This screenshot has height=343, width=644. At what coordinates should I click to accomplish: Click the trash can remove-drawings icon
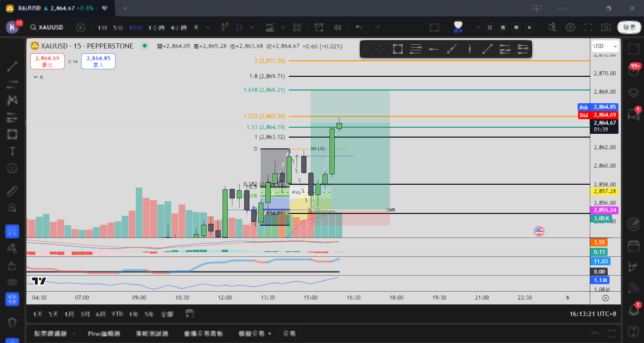coord(12,322)
